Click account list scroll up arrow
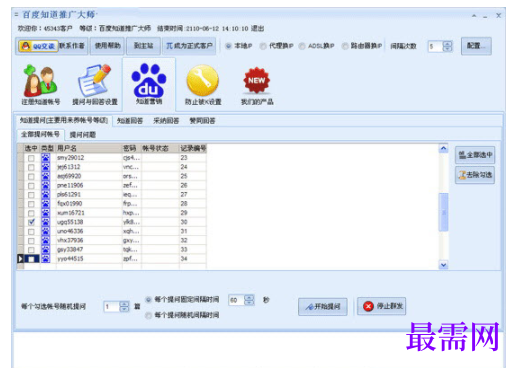 [443, 148]
